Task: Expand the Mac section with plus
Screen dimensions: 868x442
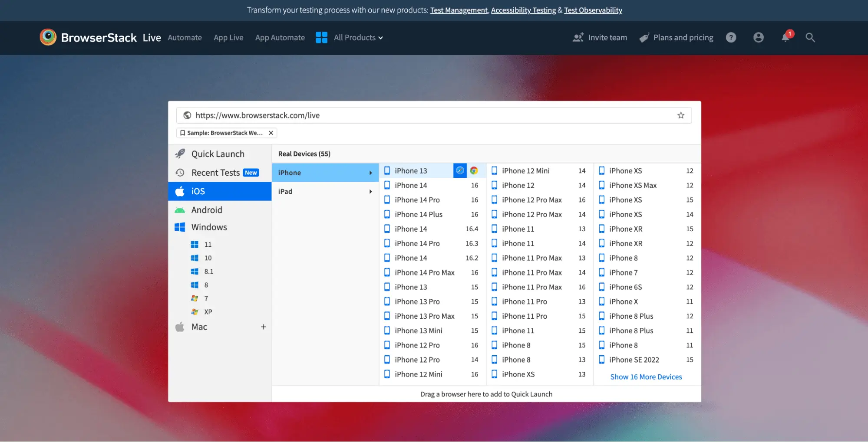Action: (263, 327)
